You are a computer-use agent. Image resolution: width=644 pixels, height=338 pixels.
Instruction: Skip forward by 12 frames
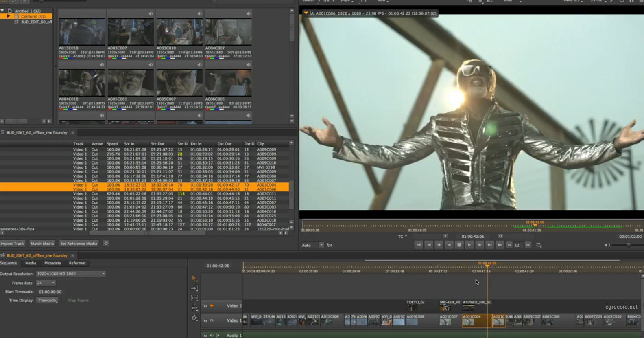528,245
